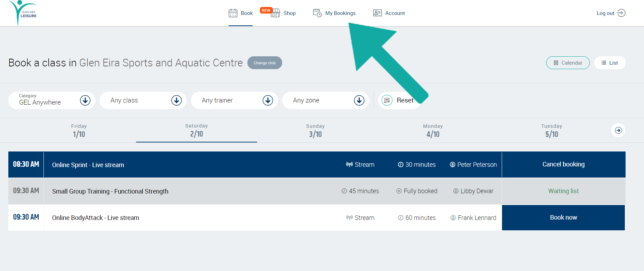Click Online BodyAttack - Live stream title

[x=96, y=218]
